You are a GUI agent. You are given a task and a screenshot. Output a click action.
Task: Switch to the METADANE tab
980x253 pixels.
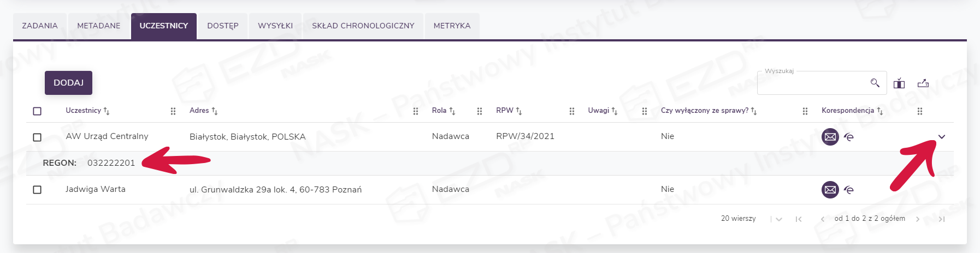[x=99, y=26]
